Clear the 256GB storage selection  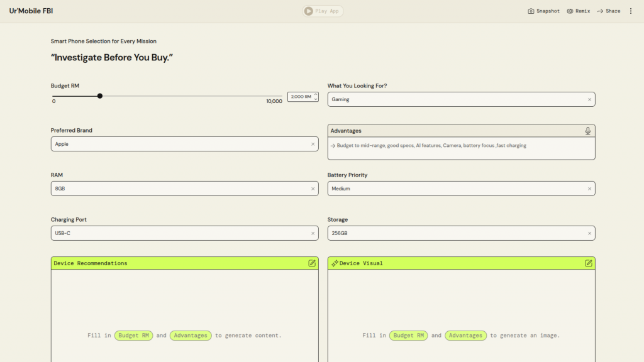click(589, 233)
